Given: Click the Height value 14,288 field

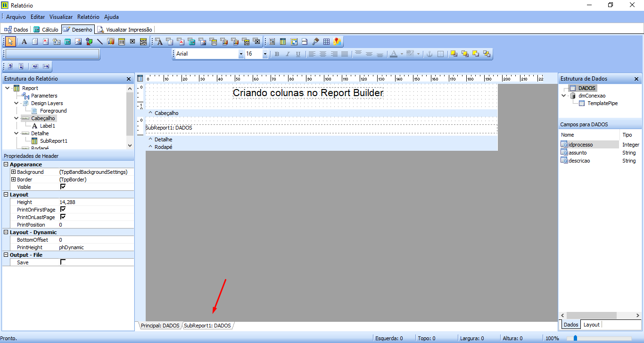Looking at the screenshot, I should [x=96, y=202].
